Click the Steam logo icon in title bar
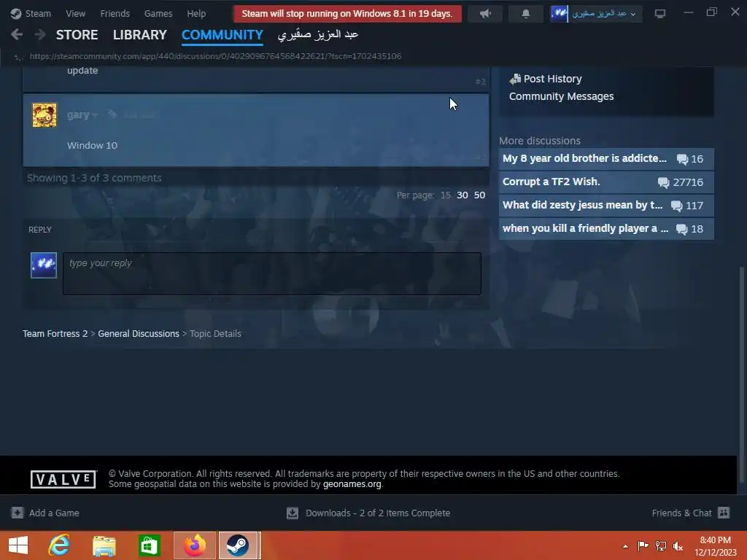The image size is (747, 560). click(16, 13)
